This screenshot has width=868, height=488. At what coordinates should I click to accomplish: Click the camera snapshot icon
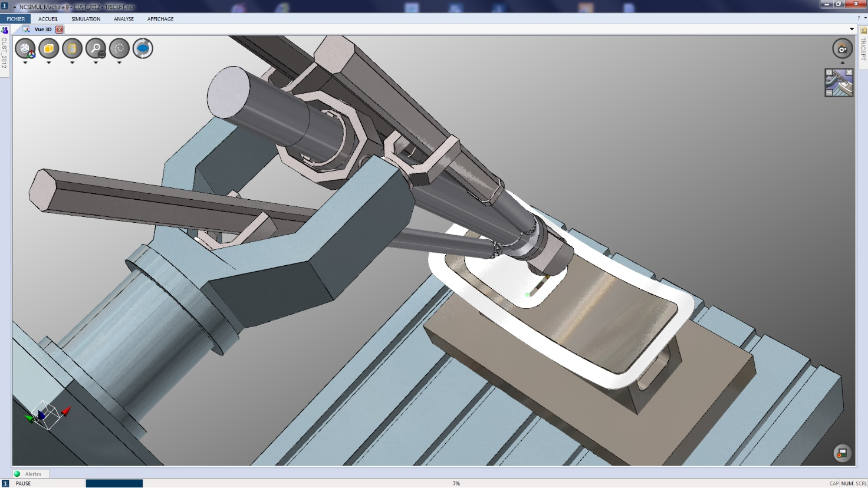(842, 49)
